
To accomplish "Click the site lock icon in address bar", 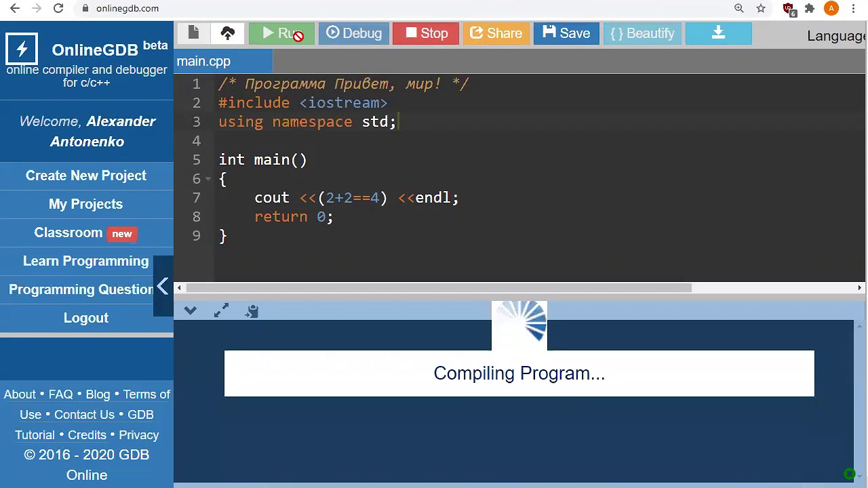I will [x=85, y=8].
